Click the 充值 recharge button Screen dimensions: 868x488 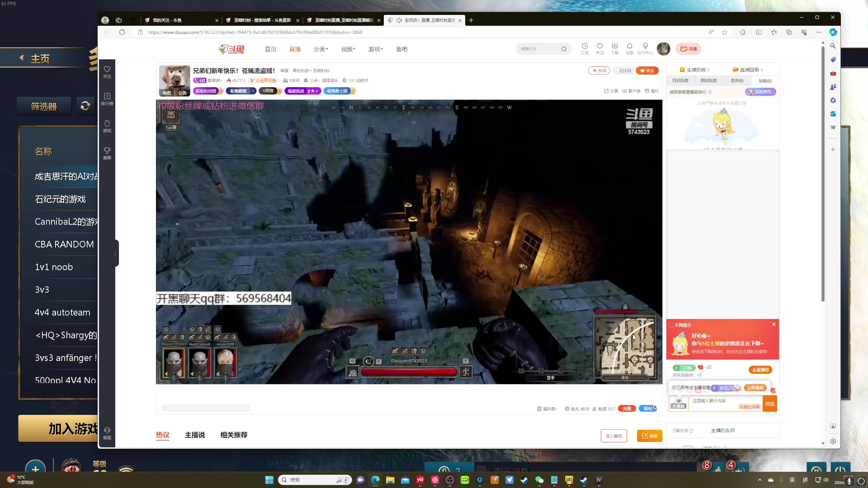[x=627, y=408]
